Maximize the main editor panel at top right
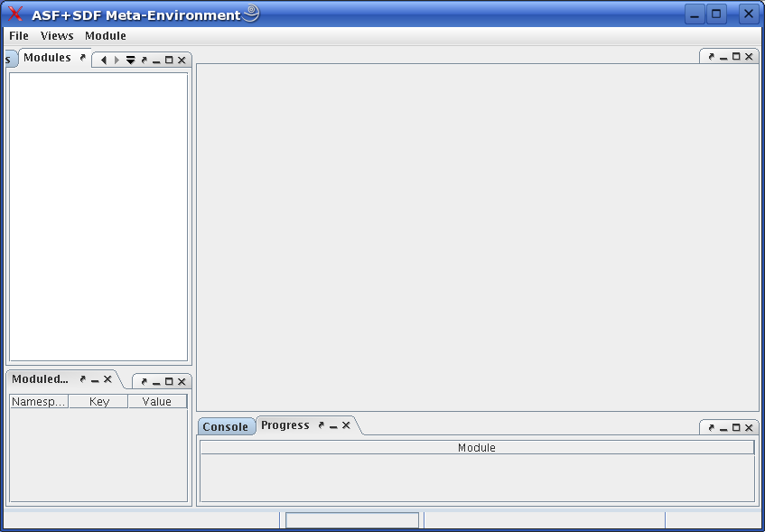 [x=736, y=56]
